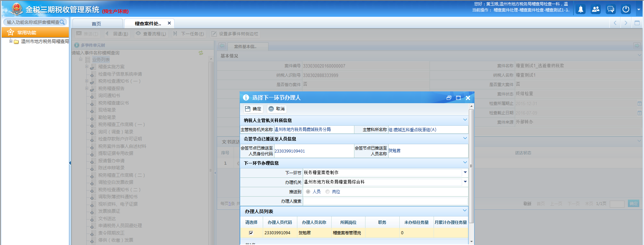Go to next tab with right arrow
644x245 pixels.
pos(626,23)
